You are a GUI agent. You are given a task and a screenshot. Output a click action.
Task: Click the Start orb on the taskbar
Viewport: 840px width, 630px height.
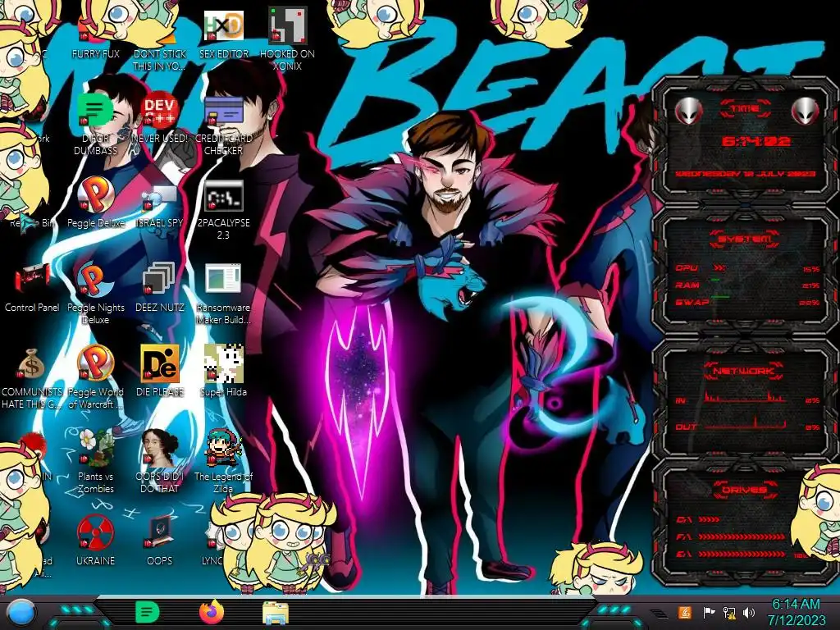[21, 612]
